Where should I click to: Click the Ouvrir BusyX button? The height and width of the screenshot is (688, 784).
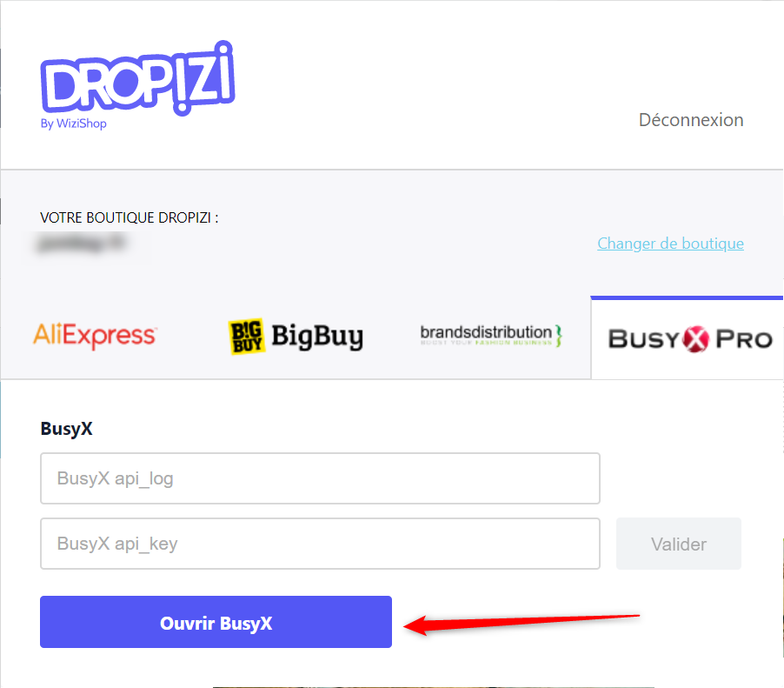pos(216,622)
